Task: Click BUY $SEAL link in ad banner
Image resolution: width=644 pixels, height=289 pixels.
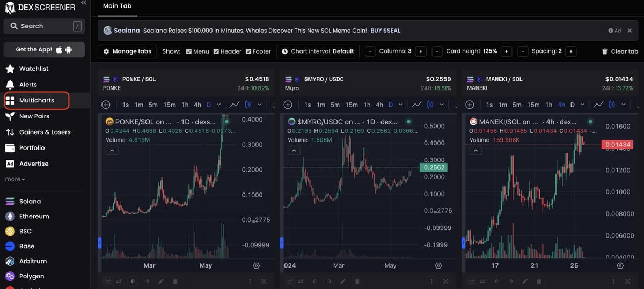Action: click(x=385, y=31)
